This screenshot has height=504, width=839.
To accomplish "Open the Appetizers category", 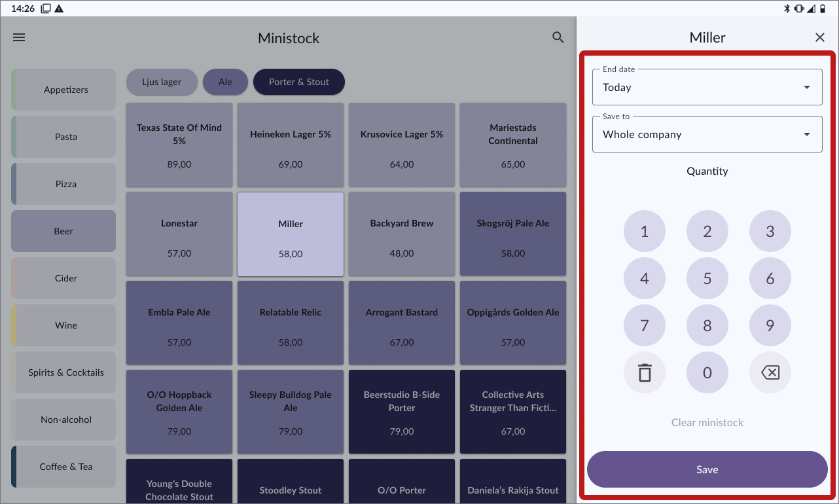I will click(63, 90).
